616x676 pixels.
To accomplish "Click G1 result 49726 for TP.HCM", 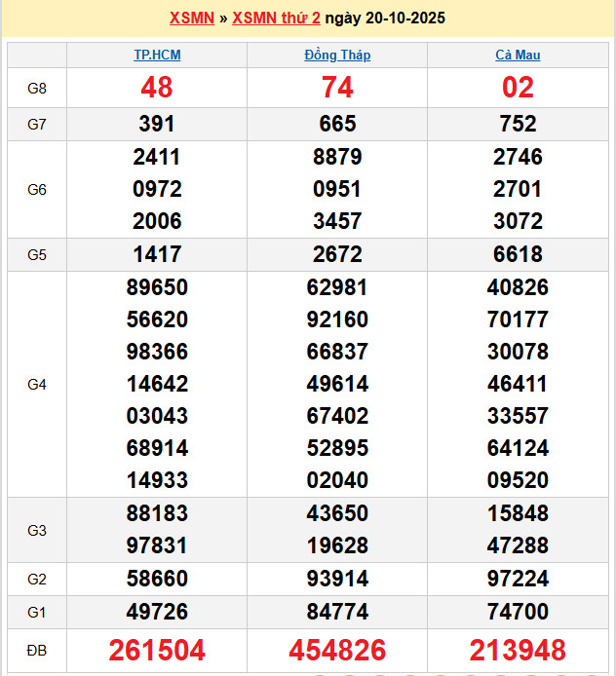I will pos(157,612).
